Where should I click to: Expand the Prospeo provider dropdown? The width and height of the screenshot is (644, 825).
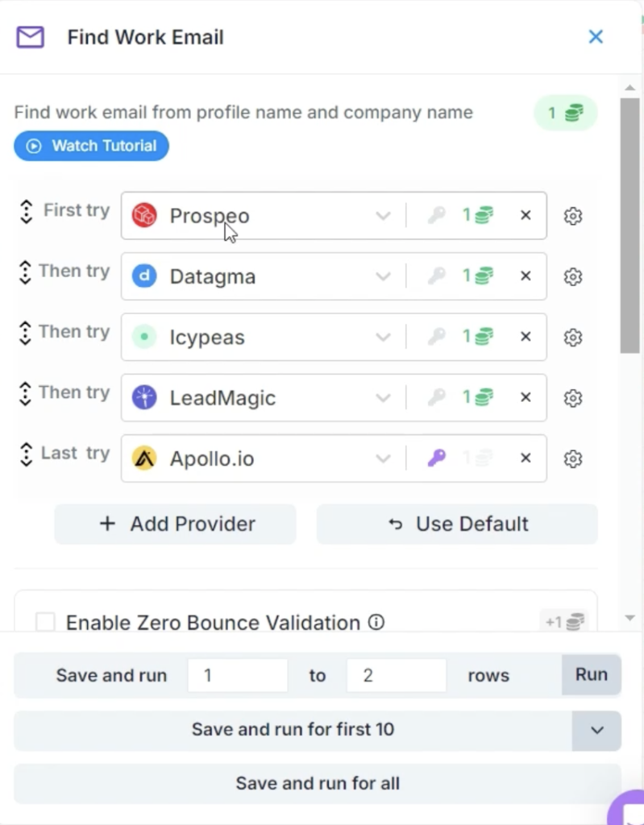[x=383, y=216]
